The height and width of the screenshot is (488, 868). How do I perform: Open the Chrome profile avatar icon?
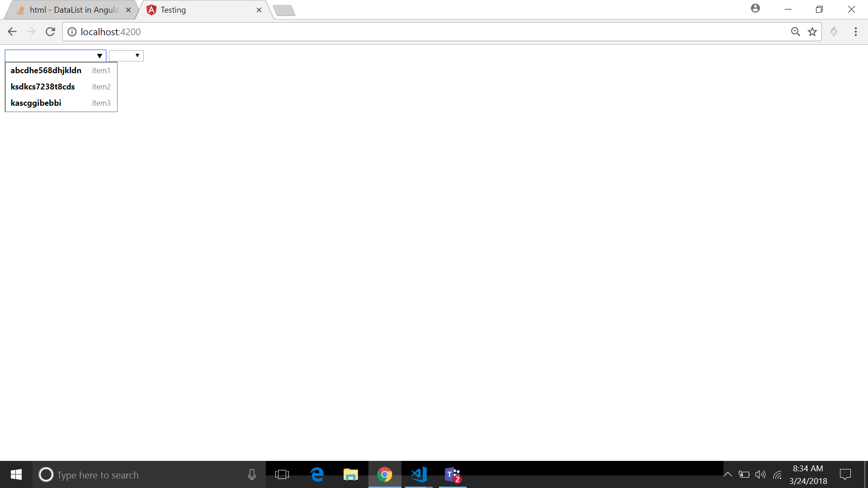755,9
